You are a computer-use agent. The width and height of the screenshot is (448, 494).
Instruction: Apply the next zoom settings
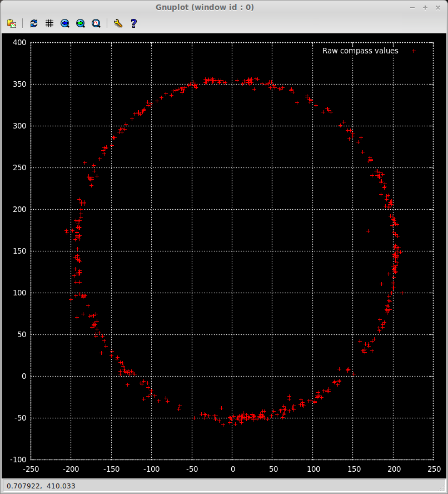81,23
